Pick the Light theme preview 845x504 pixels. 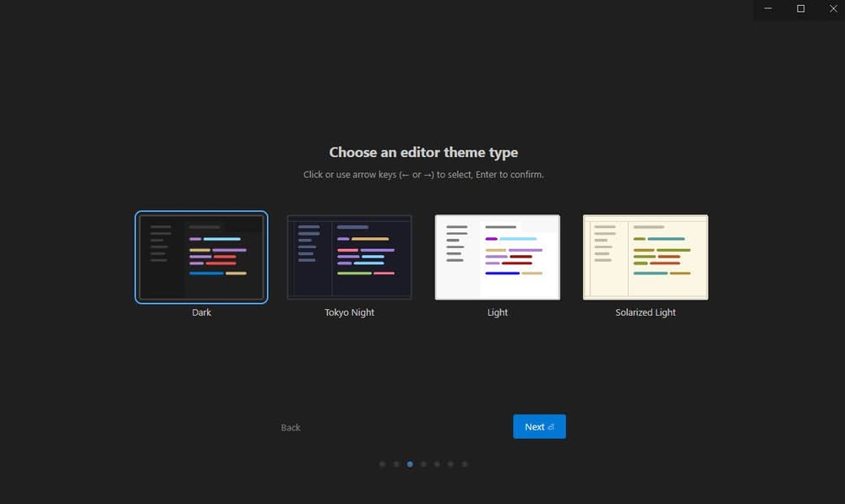497,257
